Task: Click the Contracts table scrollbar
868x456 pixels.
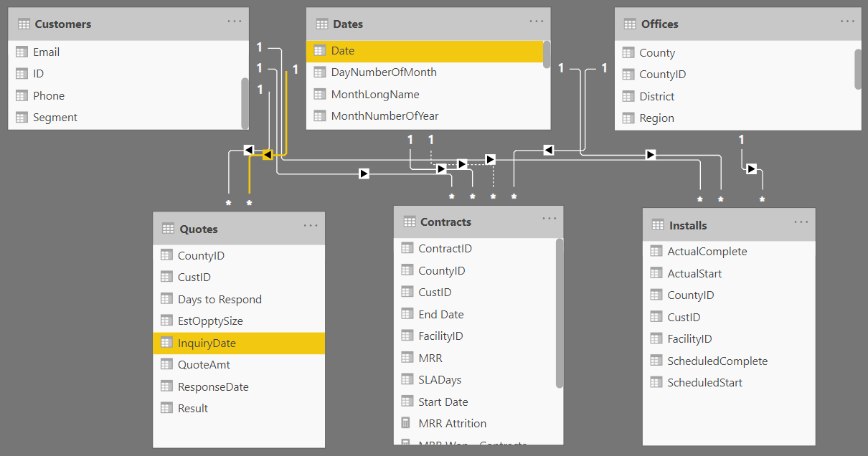Action: point(560,313)
